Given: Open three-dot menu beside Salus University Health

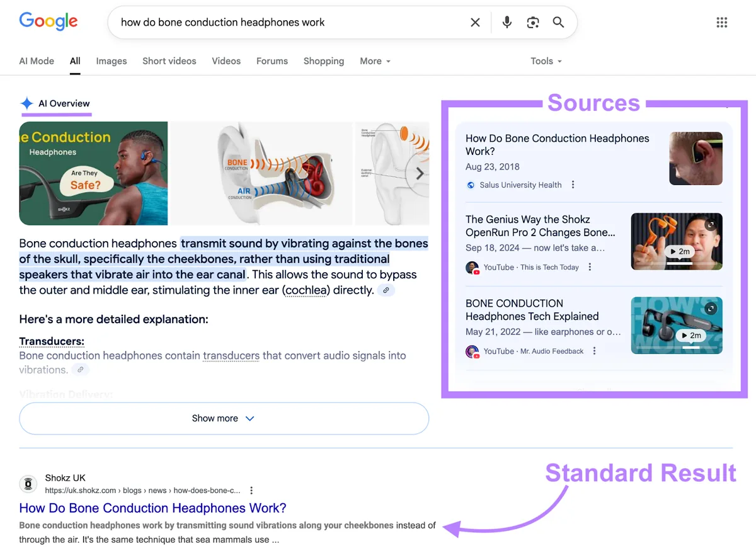Looking at the screenshot, I should pos(573,185).
